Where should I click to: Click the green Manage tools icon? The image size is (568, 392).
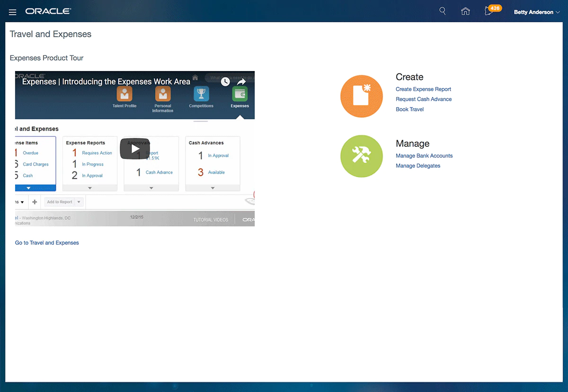tap(361, 156)
